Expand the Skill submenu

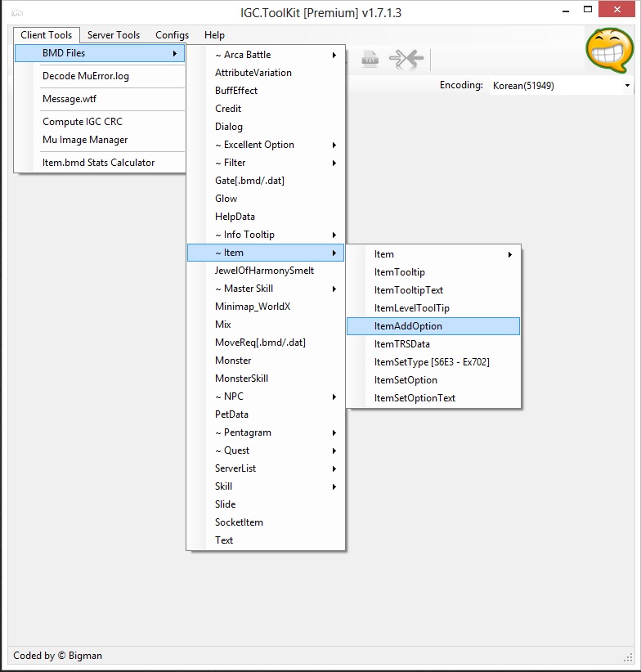tap(266, 487)
